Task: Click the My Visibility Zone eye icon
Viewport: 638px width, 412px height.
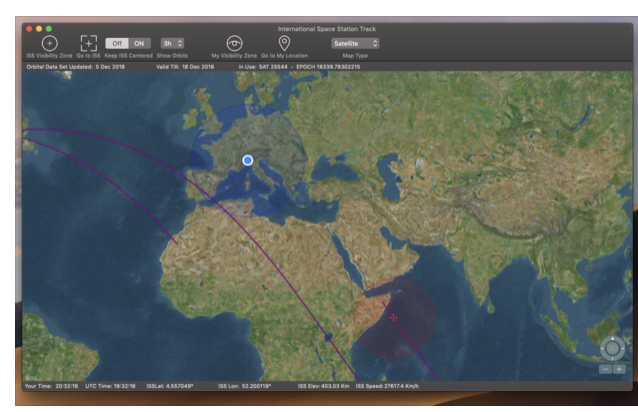Action: pyautogui.click(x=234, y=43)
